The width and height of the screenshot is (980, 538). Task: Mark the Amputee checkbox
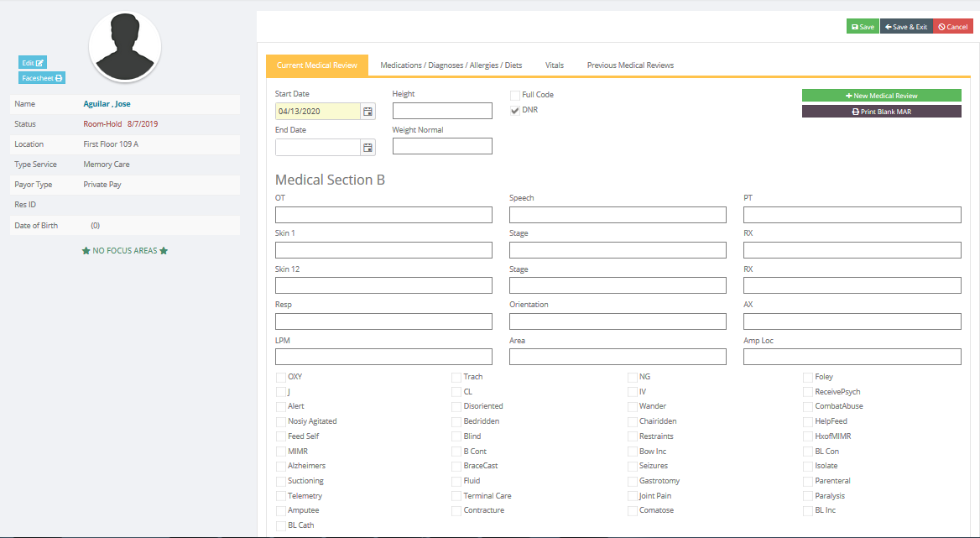click(x=280, y=510)
